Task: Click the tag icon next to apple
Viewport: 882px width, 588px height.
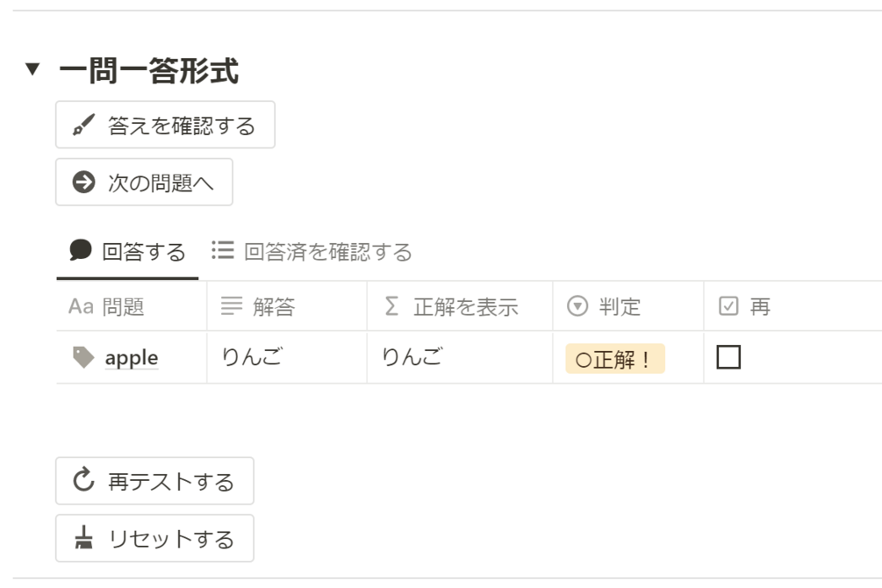Action: coord(83,357)
